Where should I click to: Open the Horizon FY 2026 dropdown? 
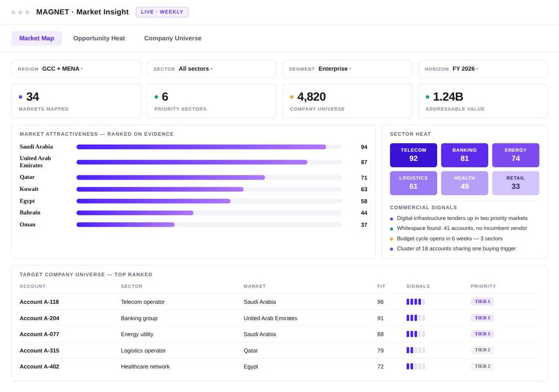tap(483, 69)
